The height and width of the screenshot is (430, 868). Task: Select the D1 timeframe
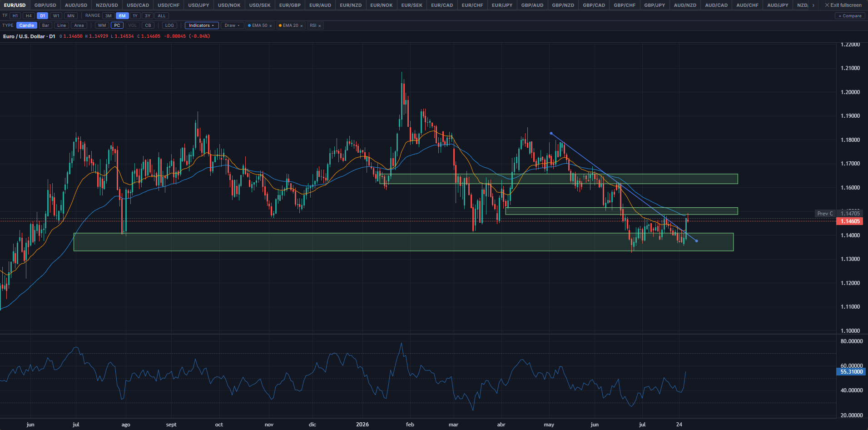coord(42,16)
